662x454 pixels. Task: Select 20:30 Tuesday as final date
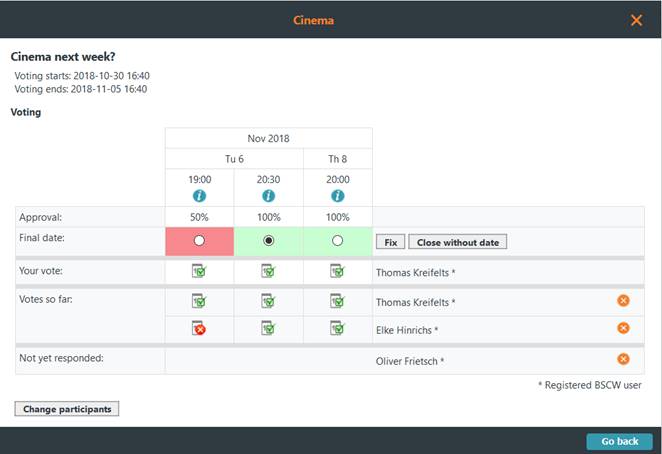(268, 241)
